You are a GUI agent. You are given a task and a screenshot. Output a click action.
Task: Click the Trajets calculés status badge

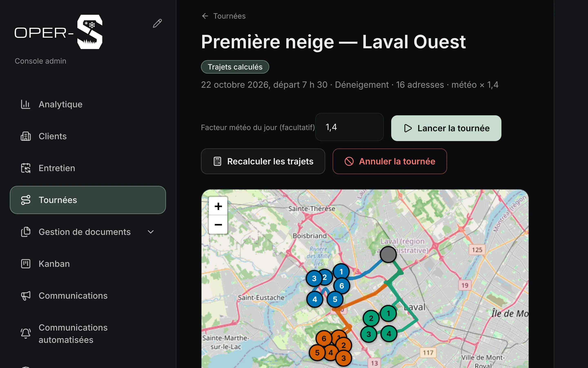pos(235,67)
